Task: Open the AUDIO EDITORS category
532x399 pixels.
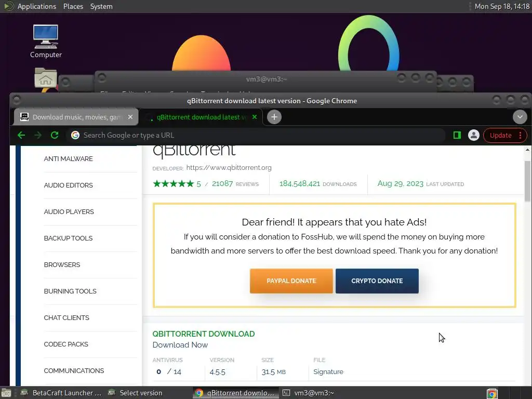Action: click(68, 185)
